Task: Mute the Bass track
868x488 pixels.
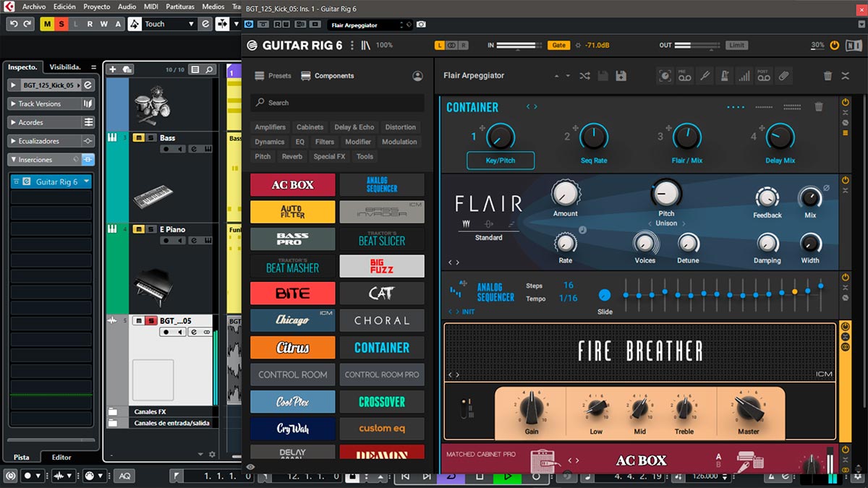Action: tap(138, 138)
